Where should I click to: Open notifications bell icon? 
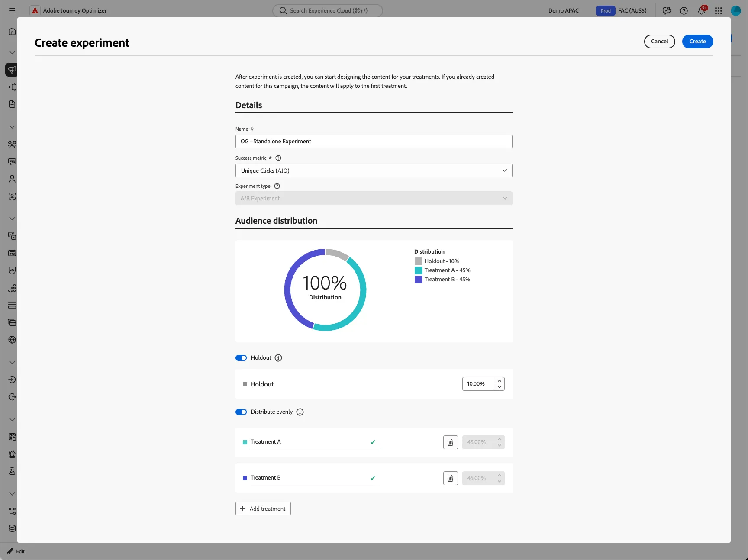701,11
